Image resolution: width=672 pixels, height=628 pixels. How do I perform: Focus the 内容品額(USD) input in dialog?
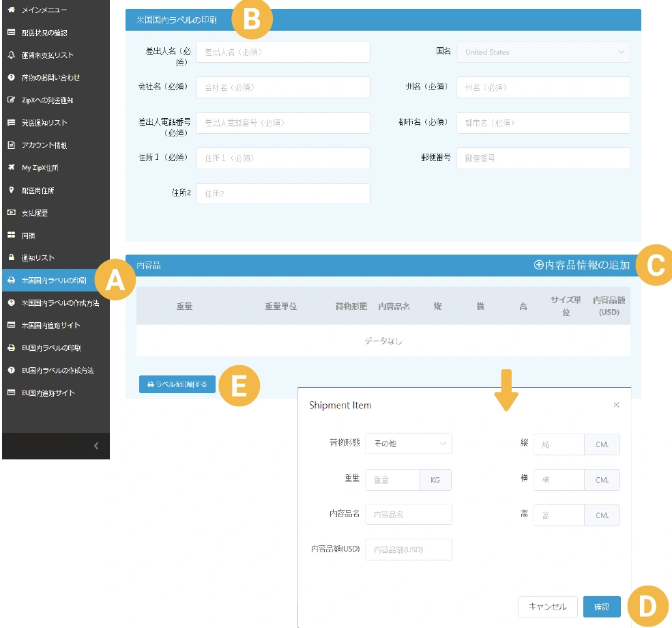pos(409,549)
